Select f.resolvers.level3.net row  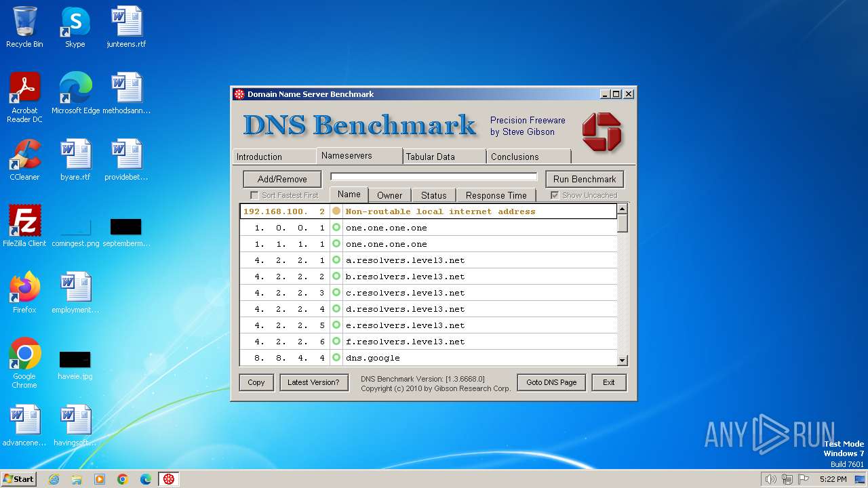429,342
